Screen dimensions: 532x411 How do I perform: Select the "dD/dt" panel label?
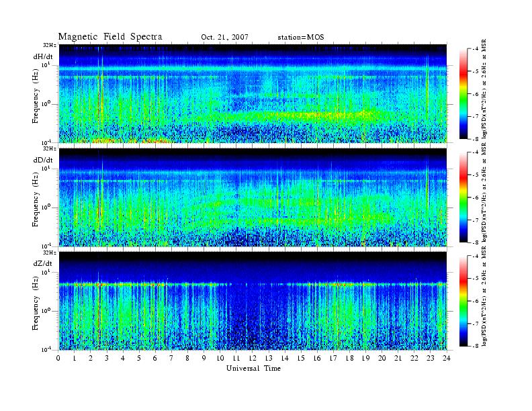coord(43,160)
